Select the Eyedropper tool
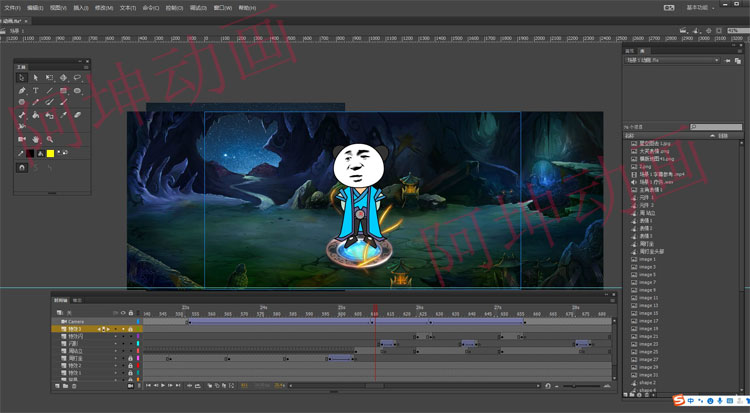Viewport: 750px width, 413px height. click(63, 115)
